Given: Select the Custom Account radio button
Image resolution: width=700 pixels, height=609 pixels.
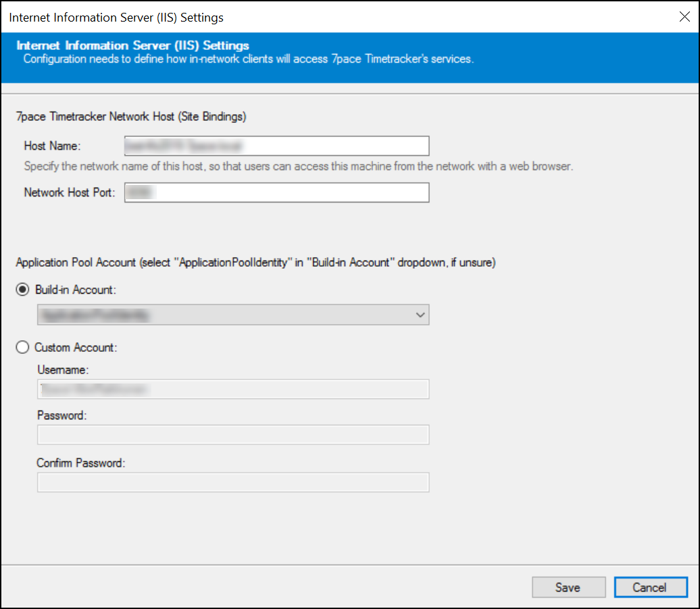Looking at the screenshot, I should click(22, 347).
